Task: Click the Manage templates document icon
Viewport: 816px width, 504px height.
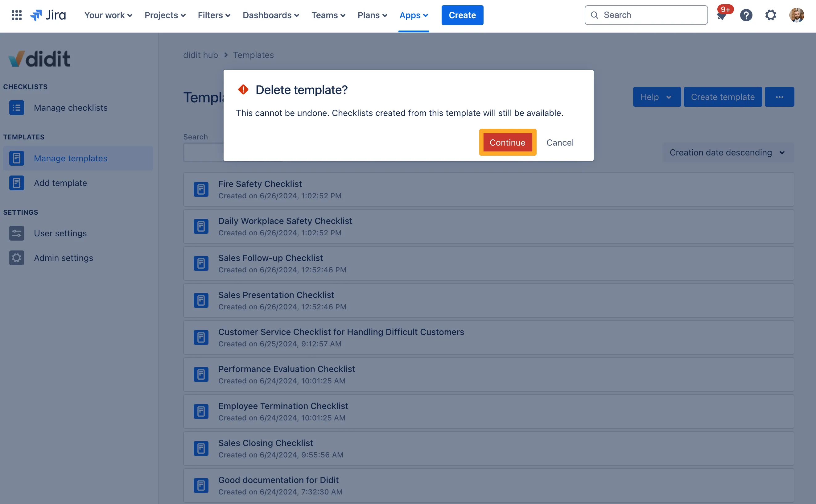Action: click(16, 158)
